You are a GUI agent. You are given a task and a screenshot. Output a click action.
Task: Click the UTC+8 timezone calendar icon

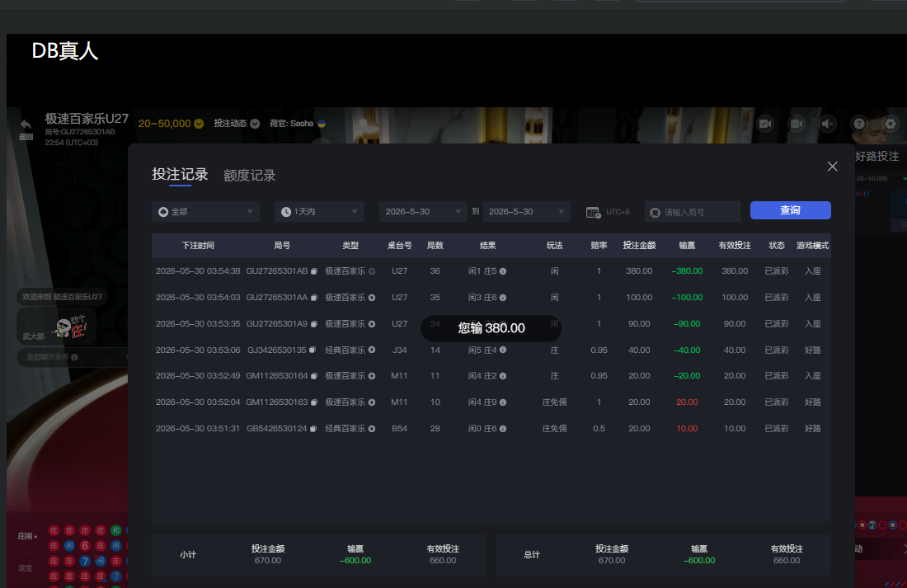(x=593, y=213)
